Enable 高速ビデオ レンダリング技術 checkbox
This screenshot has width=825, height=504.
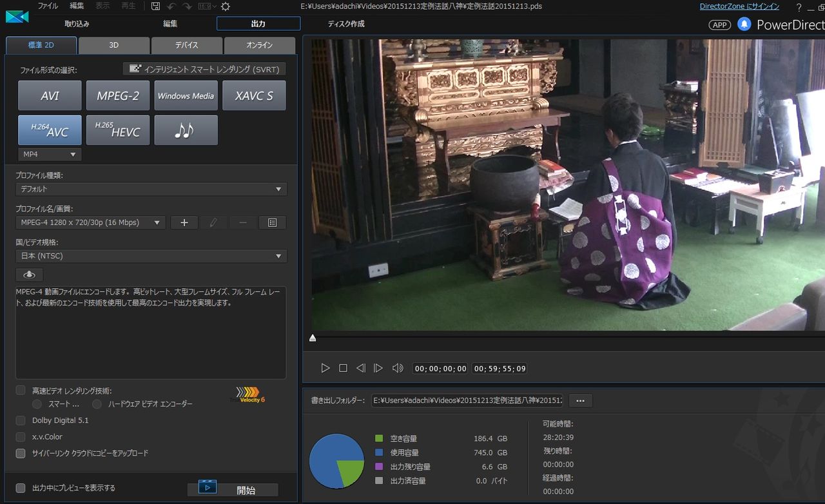pyautogui.click(x=21, y=390)
